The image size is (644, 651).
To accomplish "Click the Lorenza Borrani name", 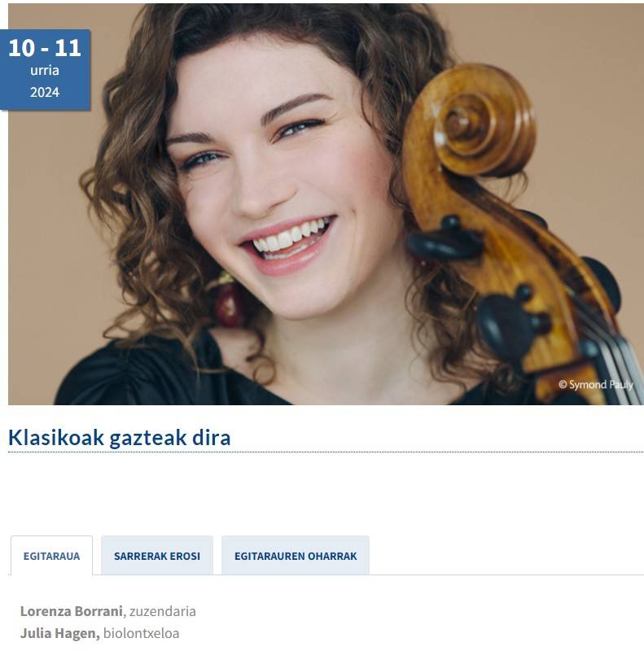I will (x=72, y=611).
